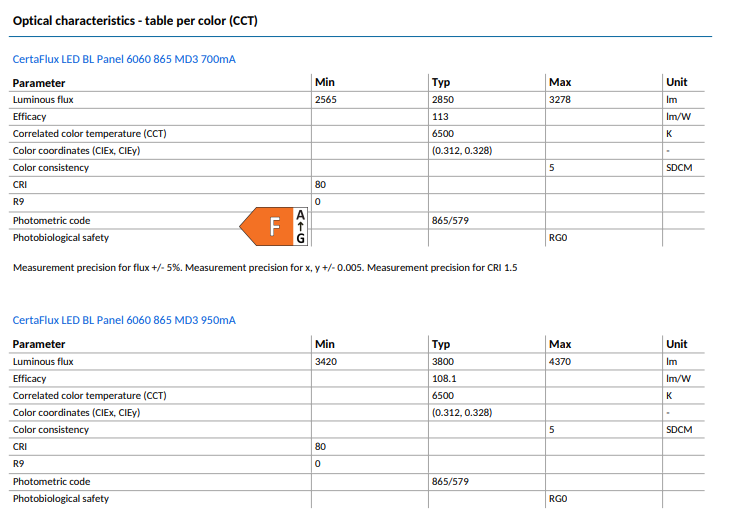Select RG0 in the 700mA table
Screen dimensions: 730x513
coord(558,238)
